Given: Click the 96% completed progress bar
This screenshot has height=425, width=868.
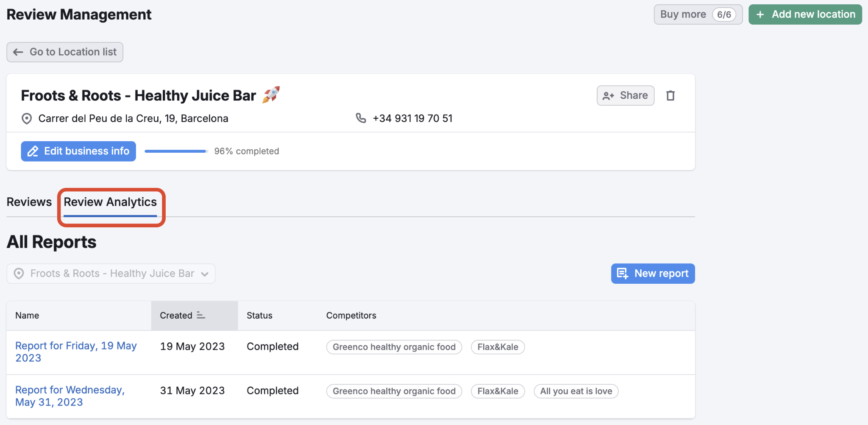Looking at the screenshot, I should (175, 151).
